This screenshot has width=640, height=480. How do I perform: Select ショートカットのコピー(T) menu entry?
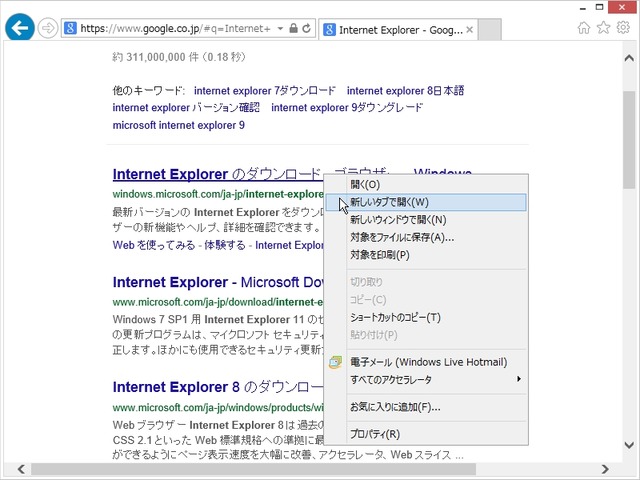426,318
